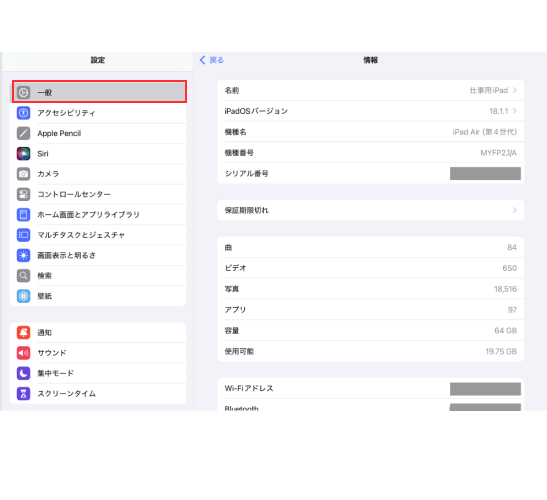Click the 使用可能 value 19.75 GB
Image resolution: width=547 pixels, height=500 pixels.
pos(501,351)
